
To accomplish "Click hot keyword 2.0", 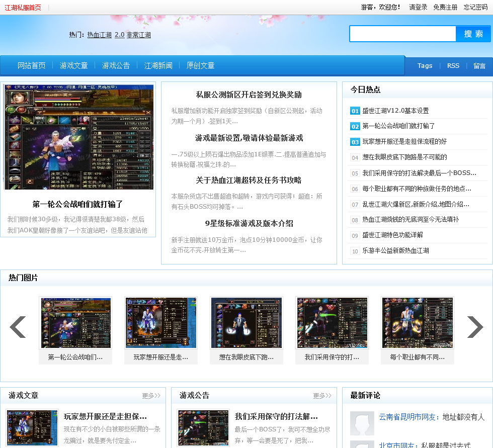I will point(120,35).
